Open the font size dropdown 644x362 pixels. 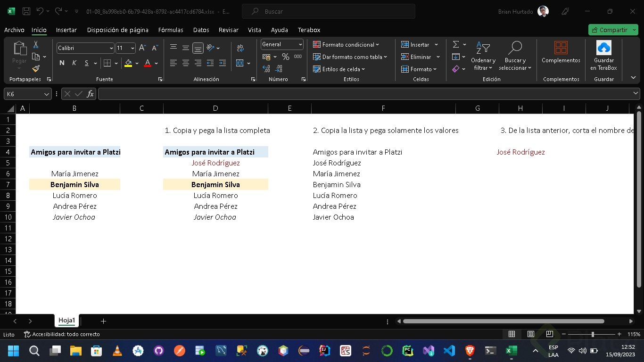coord(132,48)
